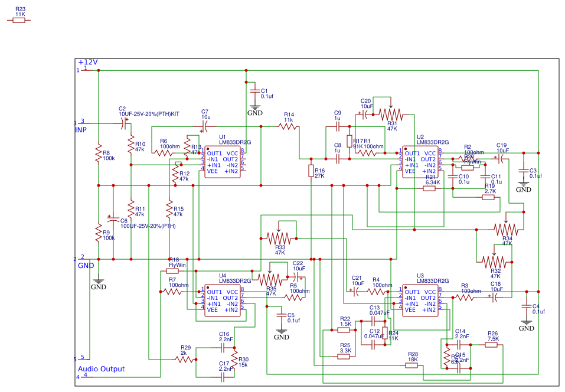Viewport: 565px width, 392px height.
Task: Select the U1 LM833DR2G op-amp symbol
Action: (x=221, y=162)
